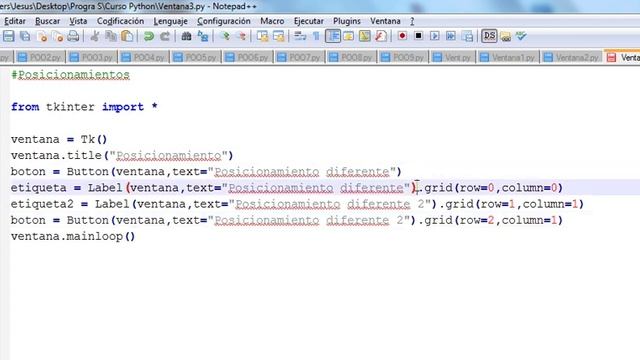Click the Document Map toolbar icon

[x=364, y=36]
